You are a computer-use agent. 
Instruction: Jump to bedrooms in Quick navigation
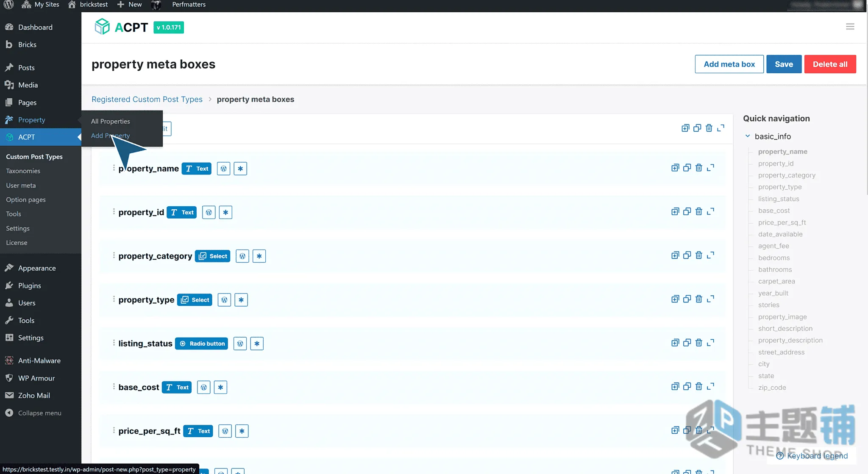coord(774,258)
